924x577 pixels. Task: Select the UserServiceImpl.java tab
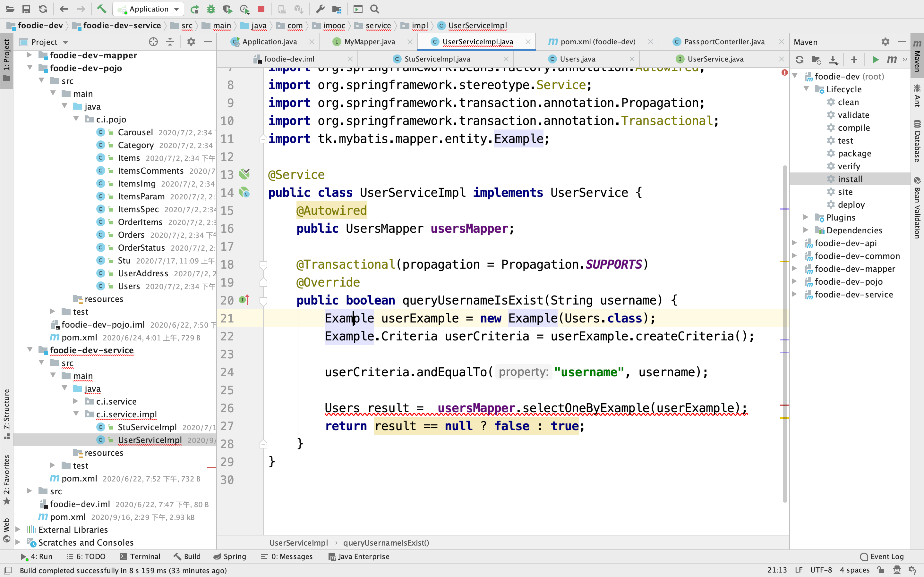pos(476,42)
